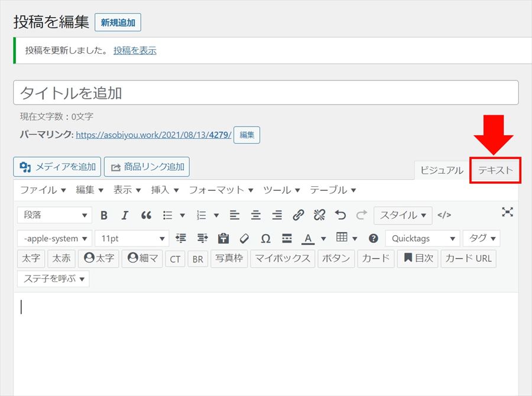The image size is (532, 396).
Task: Click the insert link chain icon
Action: point(299,215)
